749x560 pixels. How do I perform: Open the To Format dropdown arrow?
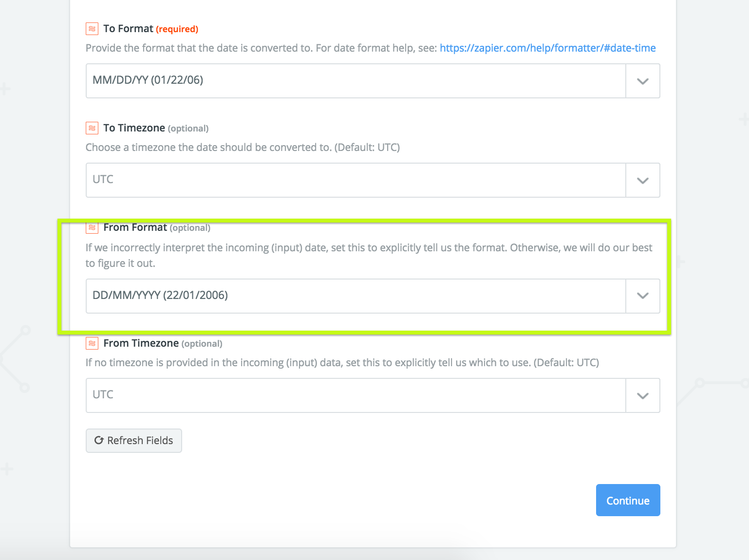[643, 81]
